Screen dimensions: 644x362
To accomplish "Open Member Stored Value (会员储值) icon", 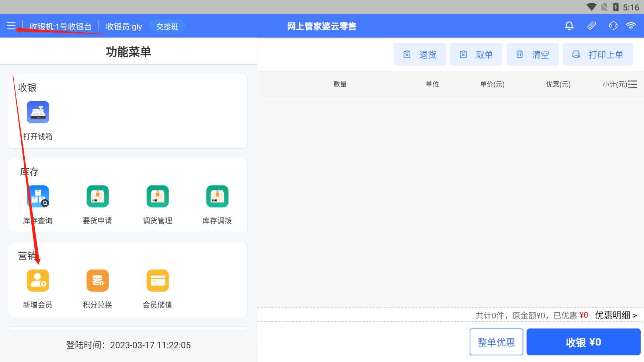I will tap(157, 280).
